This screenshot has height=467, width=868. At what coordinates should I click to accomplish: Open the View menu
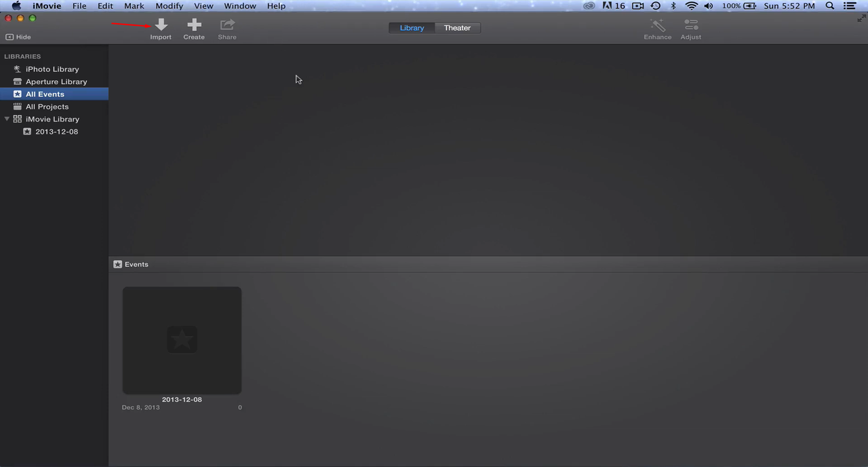[203, 5]
